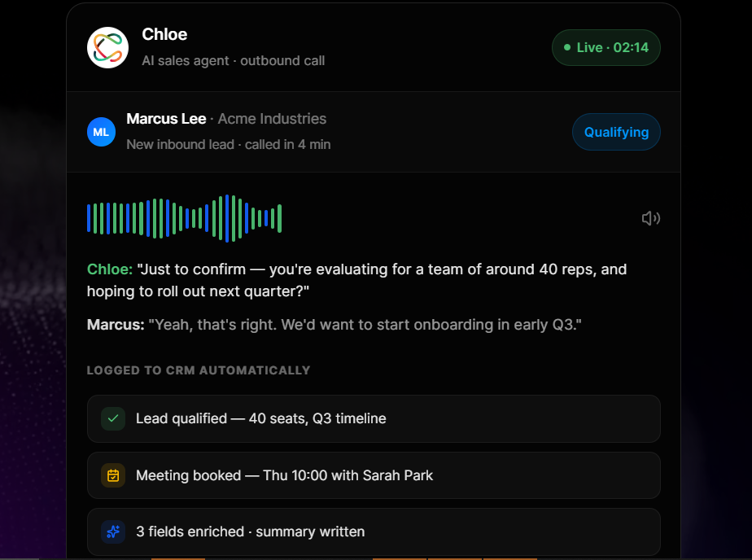Open Meeting booked with Sarah Park entry
752x560 pixels.
374,475
